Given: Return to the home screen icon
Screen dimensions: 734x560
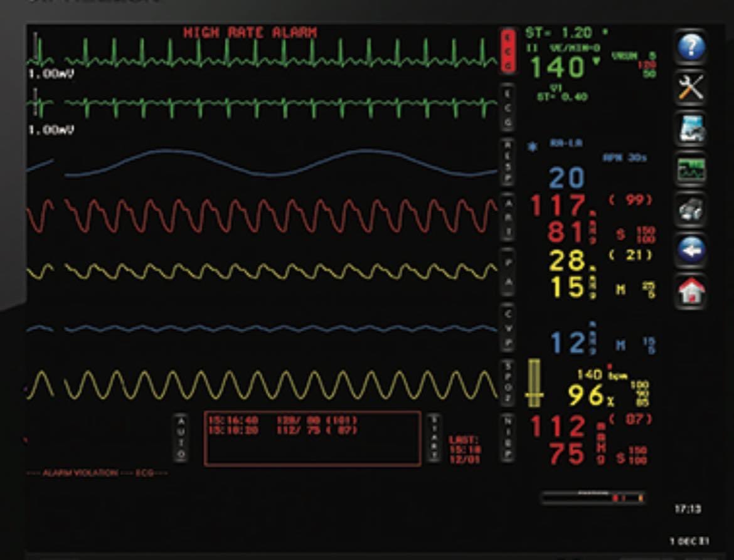Looking at the screenshot, I should pos(691,292).
